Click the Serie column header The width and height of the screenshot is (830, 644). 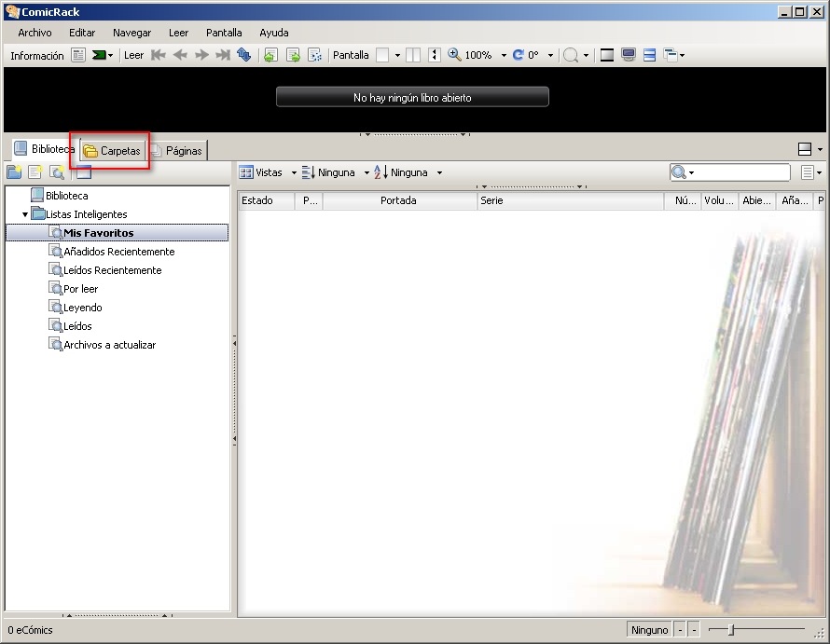click(x=571, y=200)
